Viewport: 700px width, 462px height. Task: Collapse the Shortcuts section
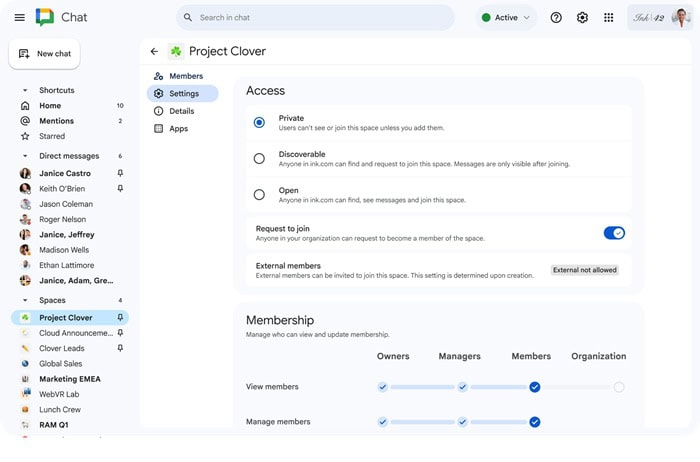(x=25, y=90)
